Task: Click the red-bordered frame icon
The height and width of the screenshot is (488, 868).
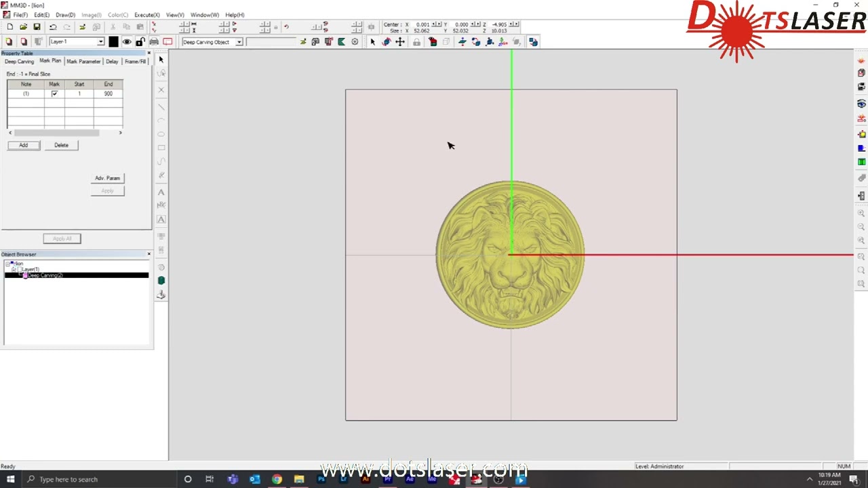Action: click(167, 42)
